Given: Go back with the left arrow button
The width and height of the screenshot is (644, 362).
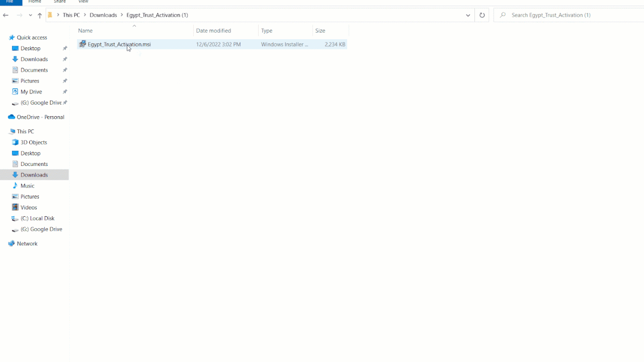Looking at the screenshot, I should 6,15.
